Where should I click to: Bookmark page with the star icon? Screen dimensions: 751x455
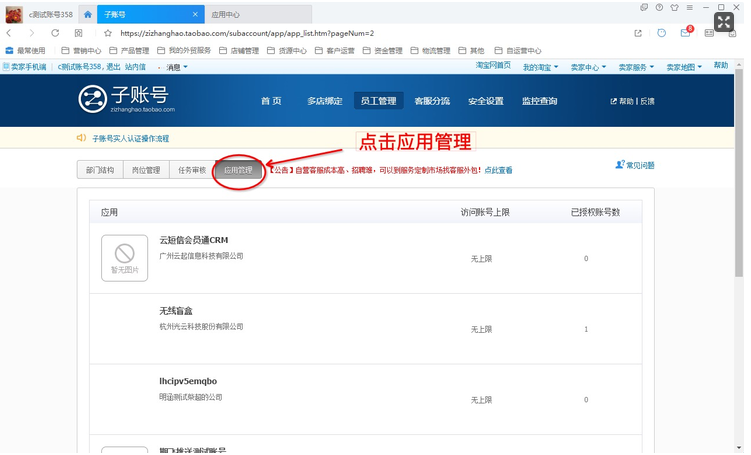click(108, 33)
